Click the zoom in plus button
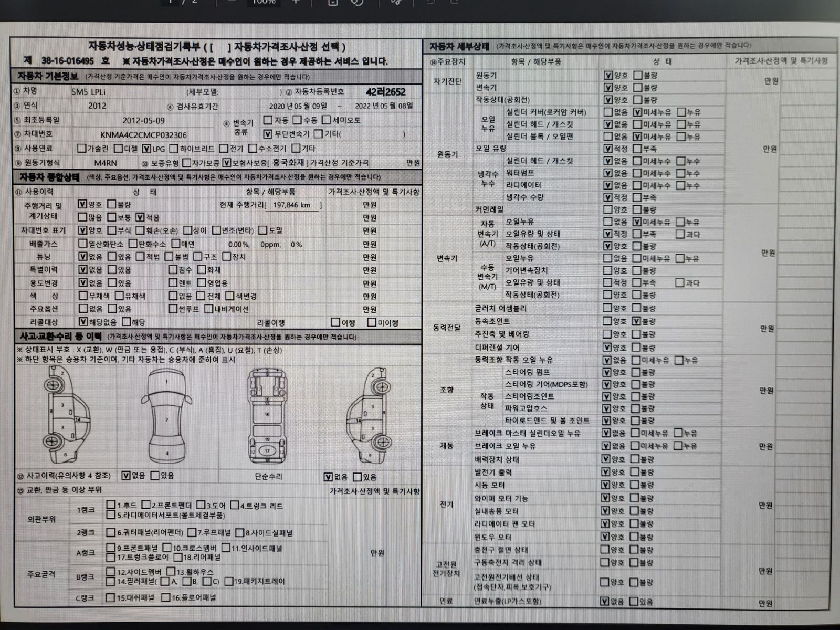 295,2
